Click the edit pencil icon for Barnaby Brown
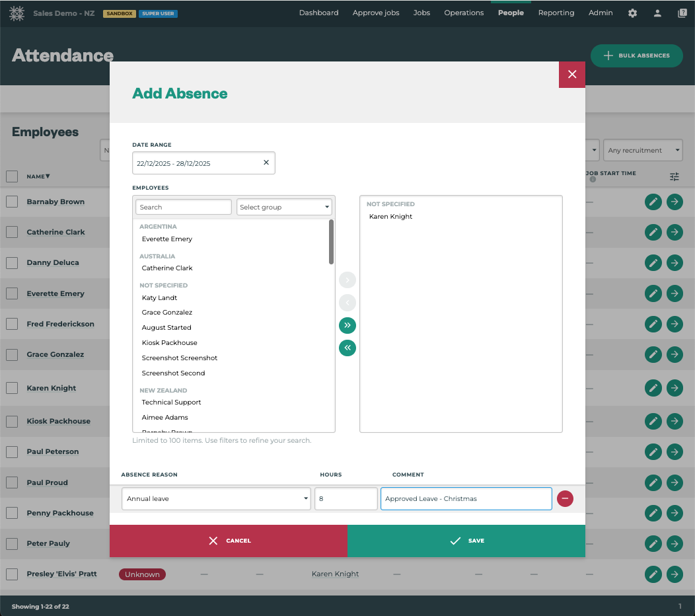The width and height of the screenshot is (695, 616). pos(653,202)
